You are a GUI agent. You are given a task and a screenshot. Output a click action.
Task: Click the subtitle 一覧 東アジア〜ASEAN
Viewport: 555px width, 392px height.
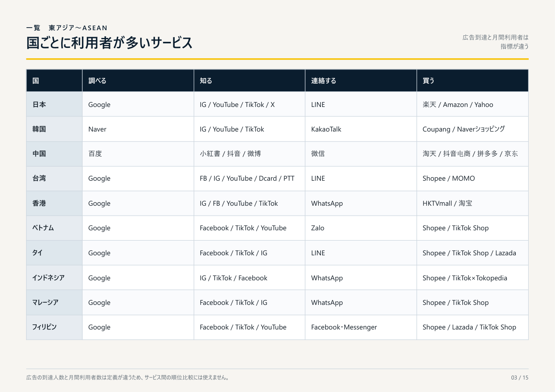coord(67,28)
